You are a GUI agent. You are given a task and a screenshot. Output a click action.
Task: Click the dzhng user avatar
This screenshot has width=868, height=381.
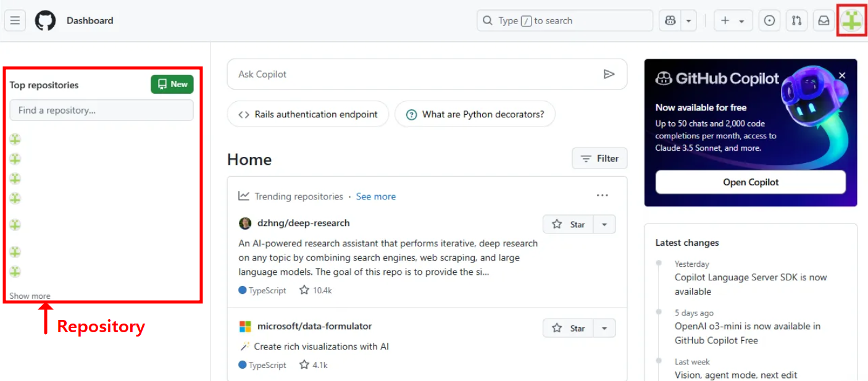(245, 223)
